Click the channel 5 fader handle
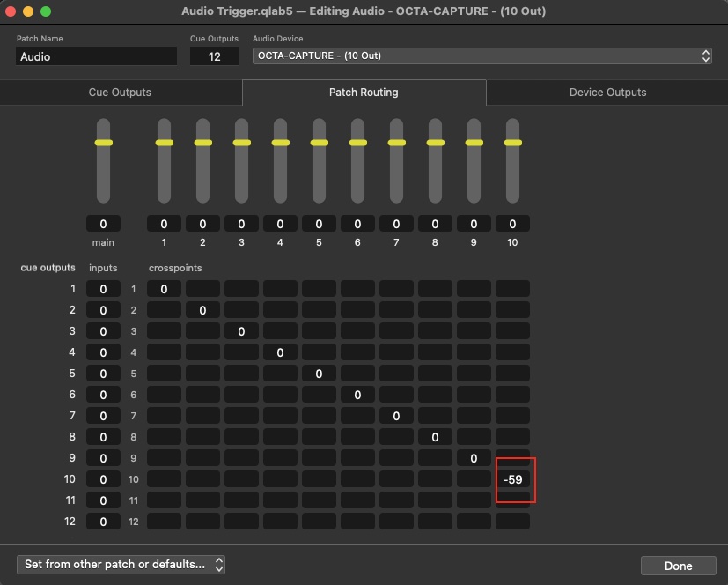 click(318, 142)
